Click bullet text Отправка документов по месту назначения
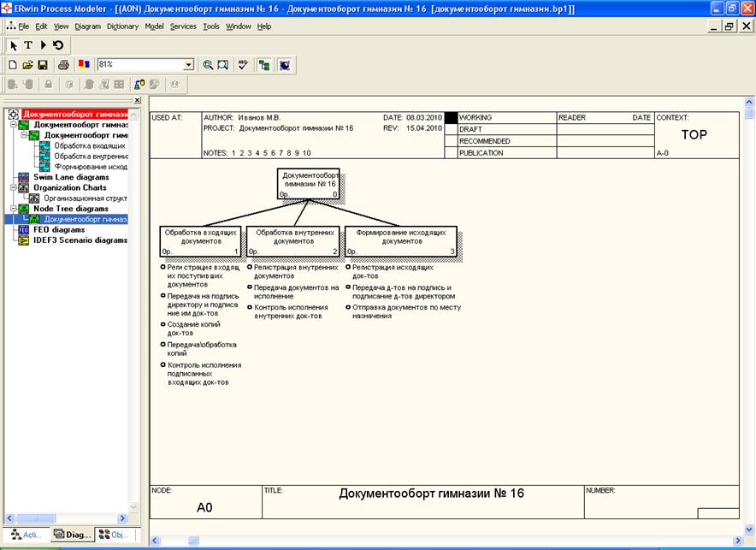 pos(406,311)
